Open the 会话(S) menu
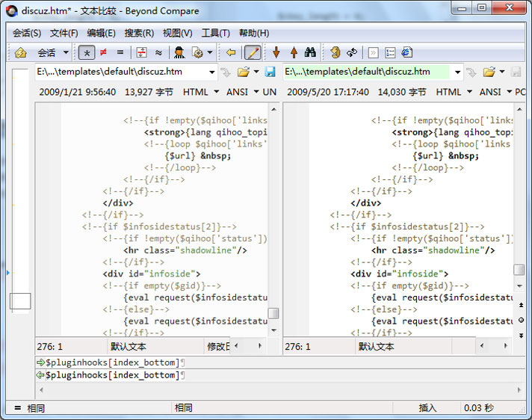532x420 pixels. coord(27,33)
